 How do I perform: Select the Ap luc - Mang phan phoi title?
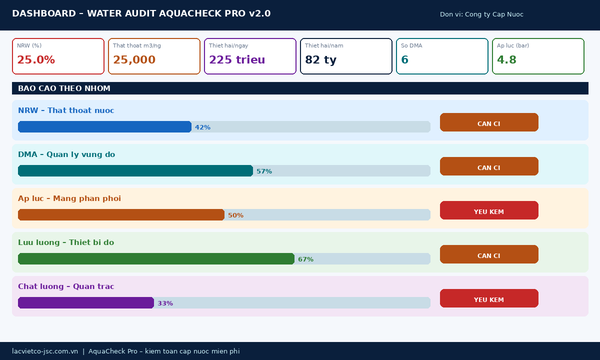coord(69,199)
